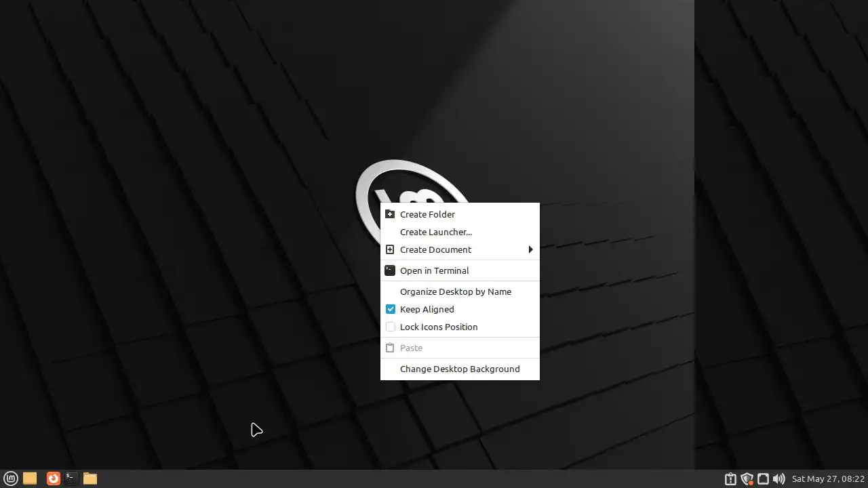The width and height of the screenshot is (868, 488).
Task: Launch Firefox from the panel
Action: [53, 479]
